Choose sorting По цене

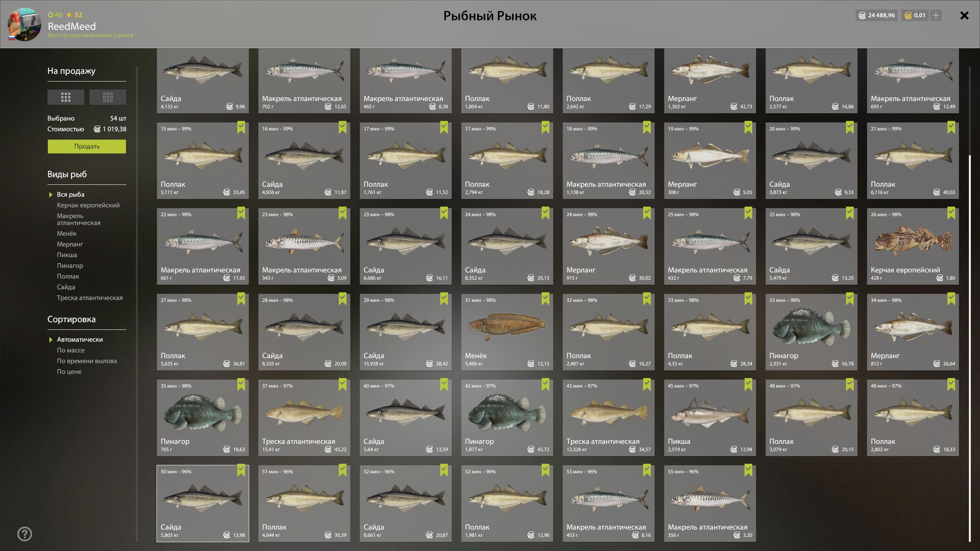click(69, 372)
